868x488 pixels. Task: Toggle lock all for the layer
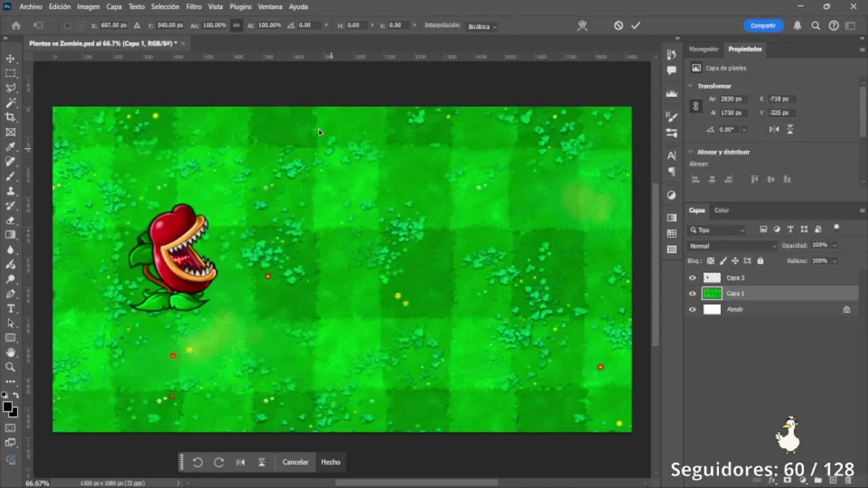760,261
